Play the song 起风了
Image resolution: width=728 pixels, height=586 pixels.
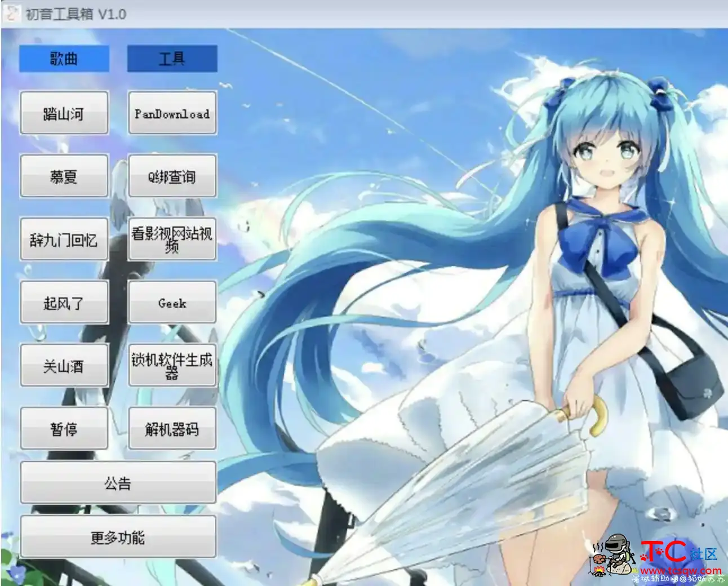[64, 303]
